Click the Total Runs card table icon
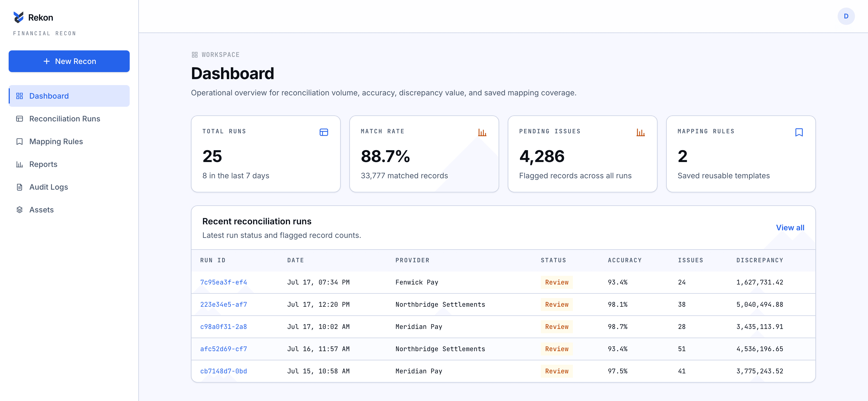868x401 pixels. point(324,132)
